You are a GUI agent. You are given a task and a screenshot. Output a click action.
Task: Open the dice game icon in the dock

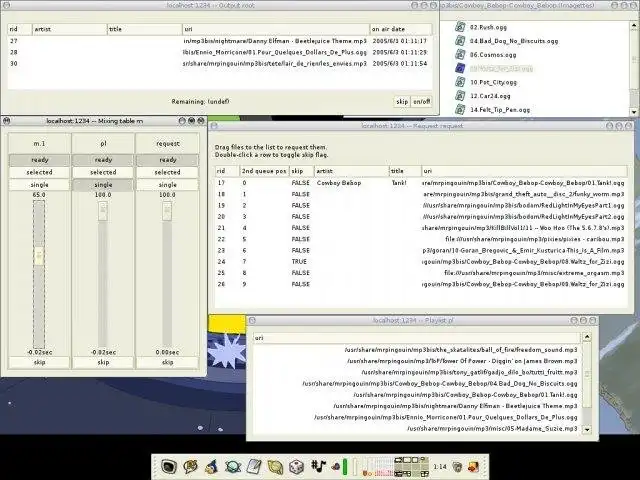(x=297, y=466)
